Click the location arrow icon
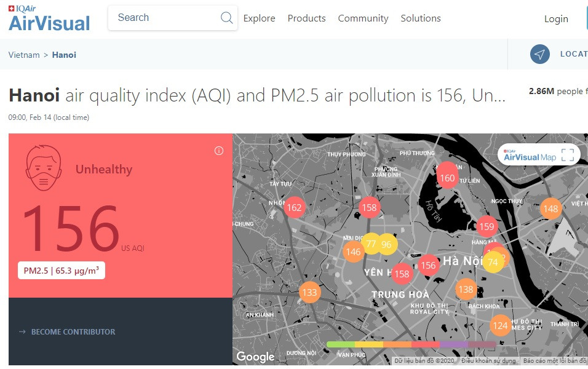 point(539,54)
